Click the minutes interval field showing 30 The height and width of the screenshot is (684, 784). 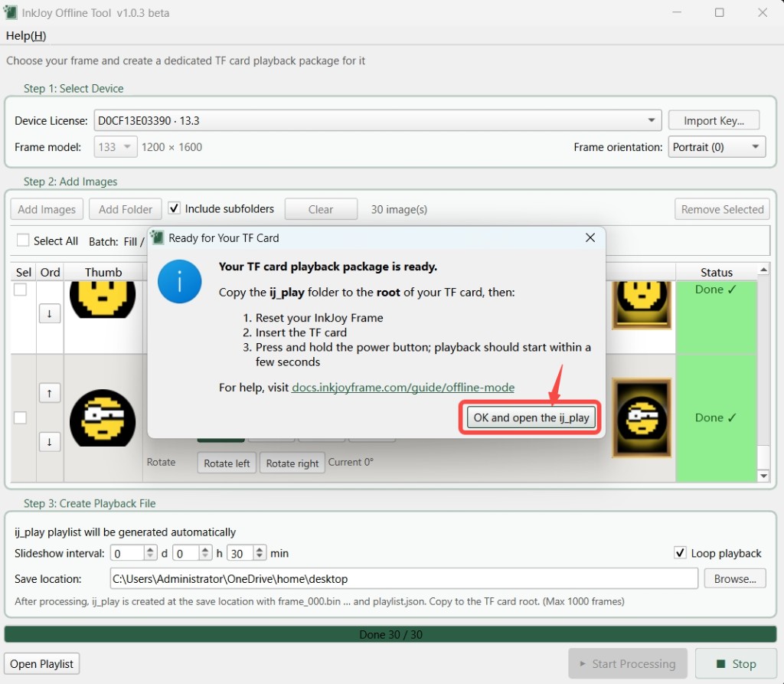(240, 553)
